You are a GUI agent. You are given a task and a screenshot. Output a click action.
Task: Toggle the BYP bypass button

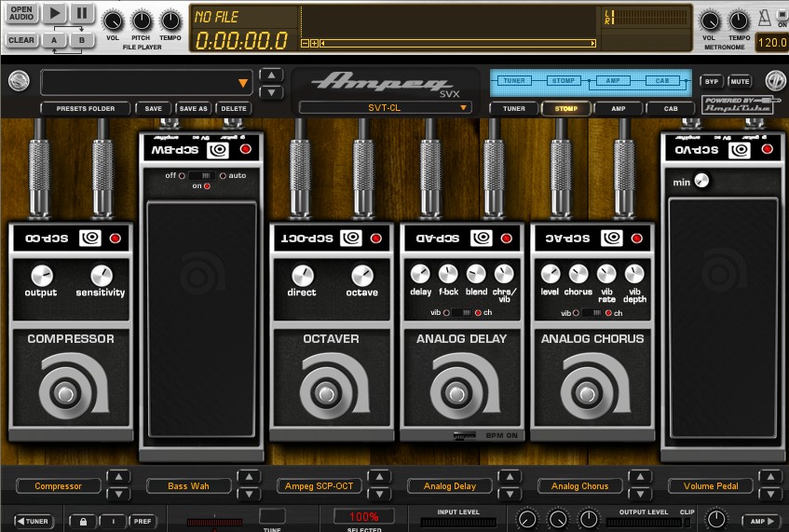coord(712,82)
